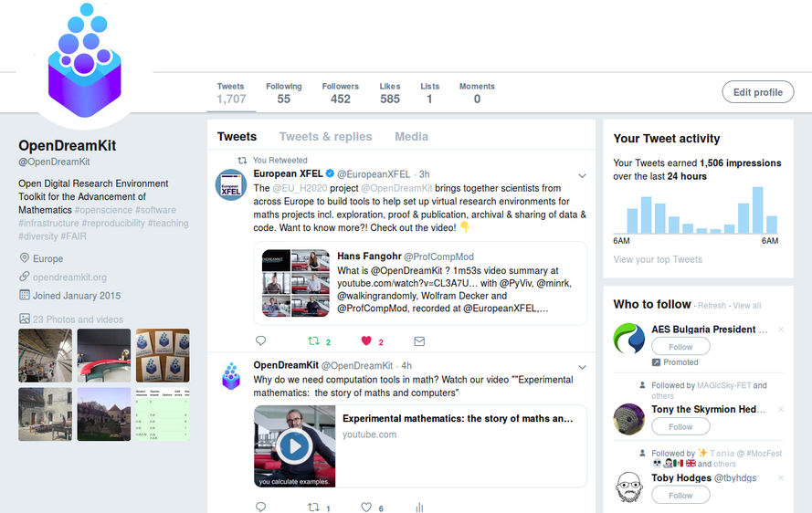This screenshot has width=812, height=513.
Task: Open the large OpenDreamKit profile logo
Action: tap(84, 59)
